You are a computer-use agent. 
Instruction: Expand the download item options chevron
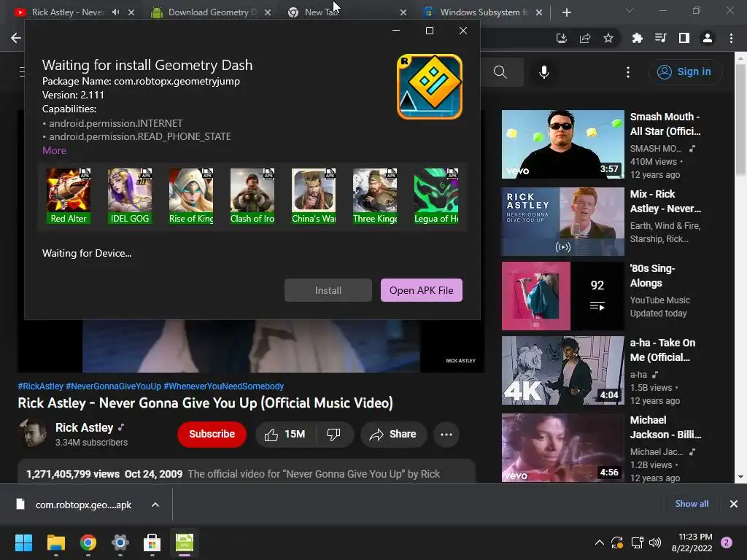coord(155,505)
